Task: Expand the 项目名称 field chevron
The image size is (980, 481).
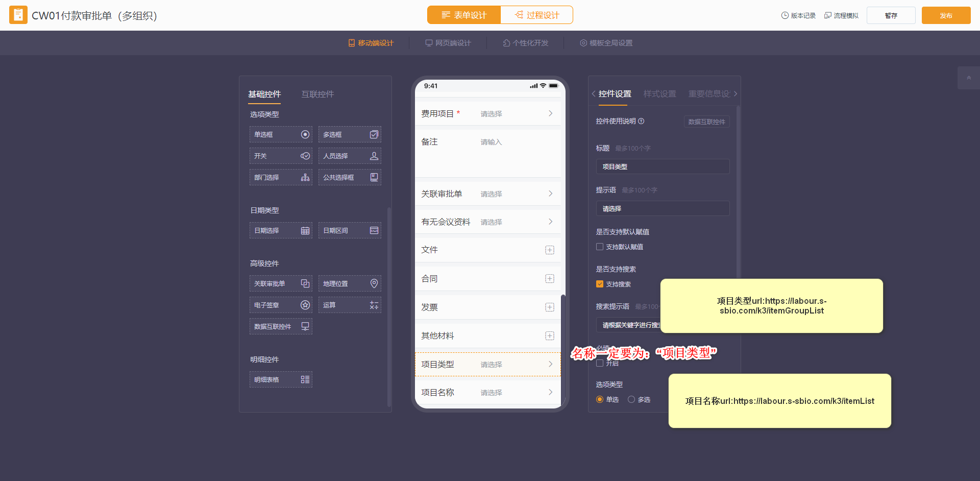Action: coord(550,392)
